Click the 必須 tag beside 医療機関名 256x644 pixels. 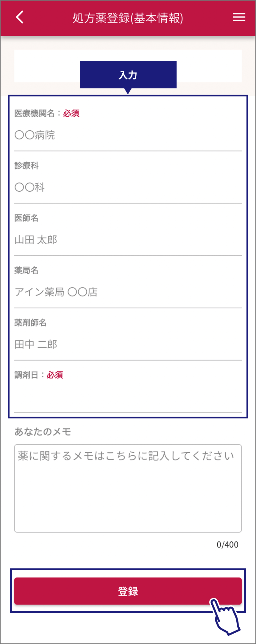click(x=71, y=113)
